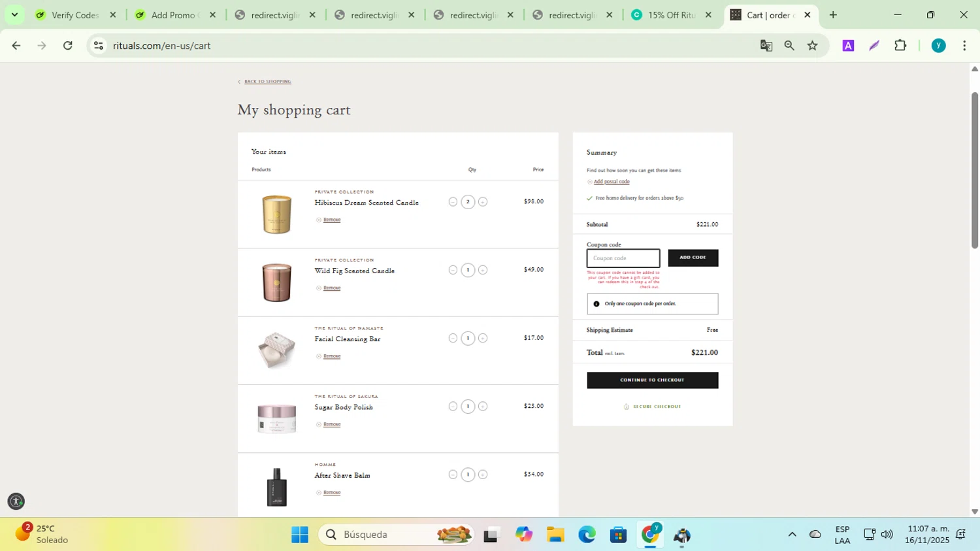Show hidden system tray icons
This screenshot has height=551, width=980.
(x=792, y=535)
